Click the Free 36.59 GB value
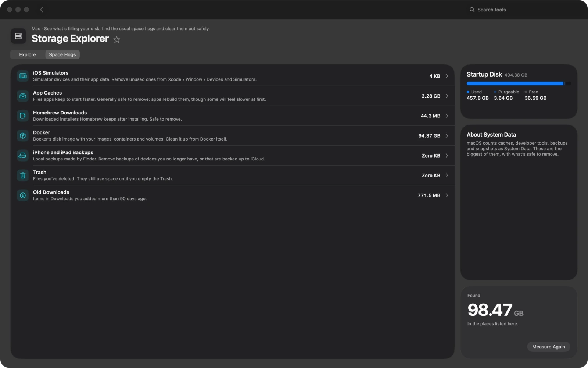The height and width of the screenshot is (368, 588). [x=535, y=98]
